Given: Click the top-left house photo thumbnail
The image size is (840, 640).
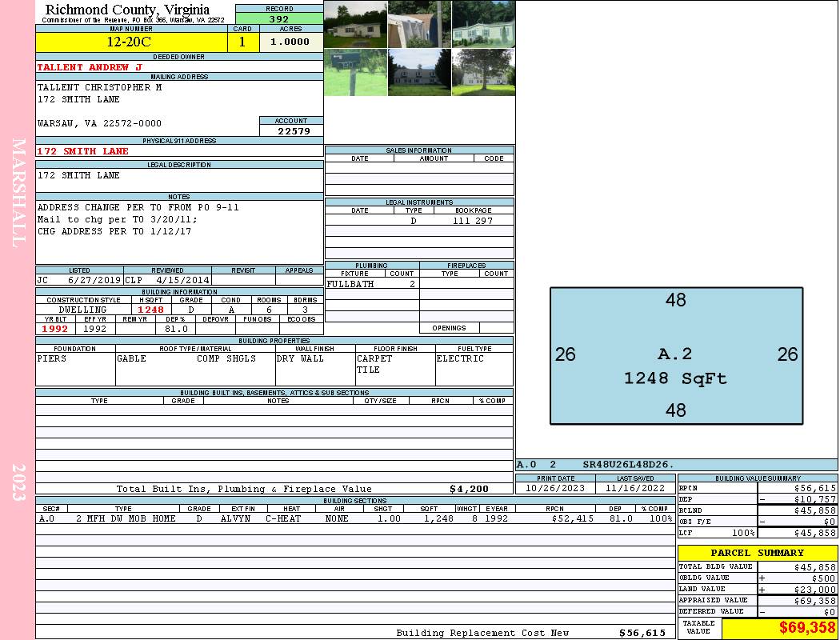Looking at the screenshot, I should tap(355, 24).
